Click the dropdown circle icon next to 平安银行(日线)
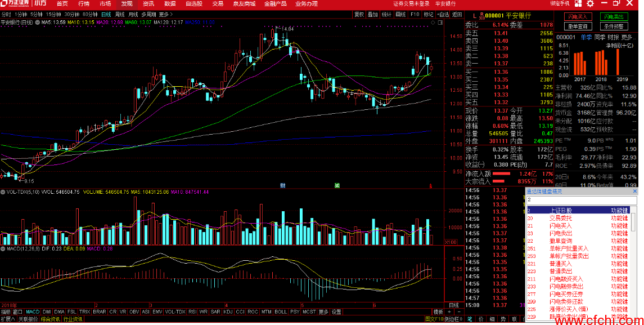The height and width of the screenshot is (325, 644). tap(37, 23)
